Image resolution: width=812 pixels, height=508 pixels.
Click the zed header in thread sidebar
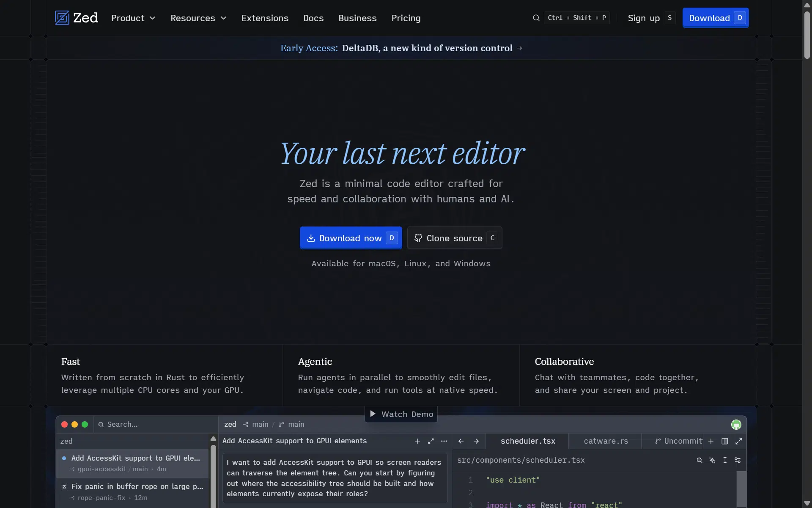[66, 441]
